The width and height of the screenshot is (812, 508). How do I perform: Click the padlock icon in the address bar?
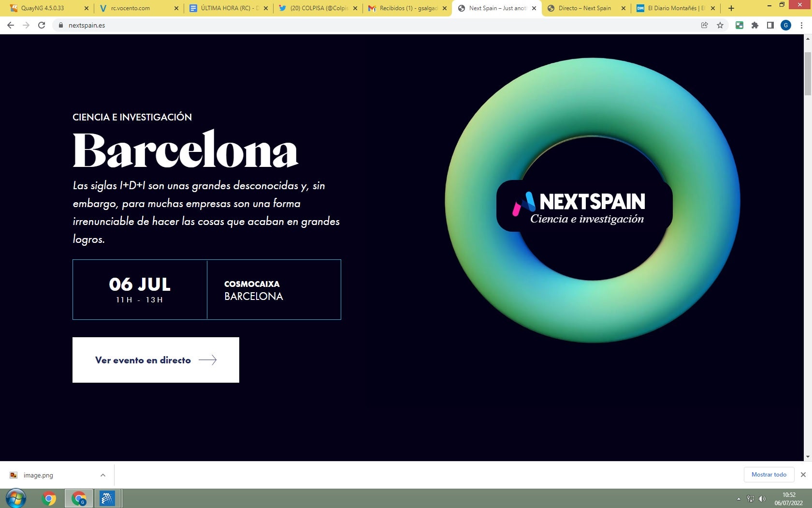(x=61, y=25)
